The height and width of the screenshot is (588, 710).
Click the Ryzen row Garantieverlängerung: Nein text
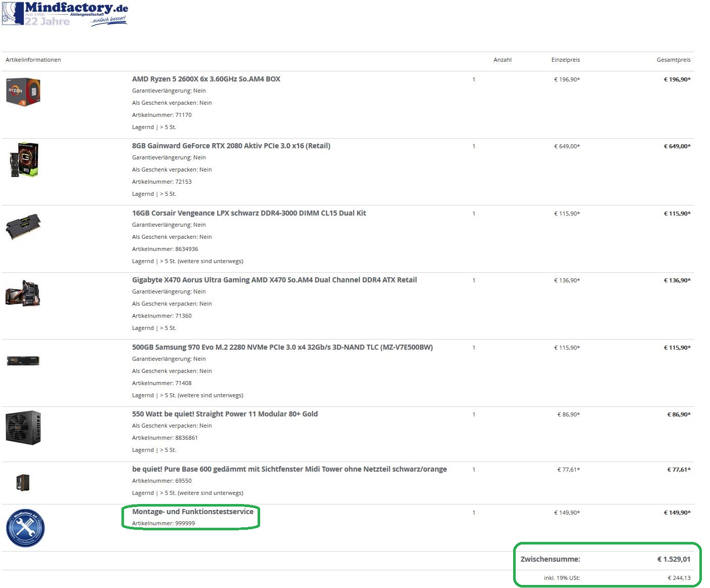(x=169, y=91)
